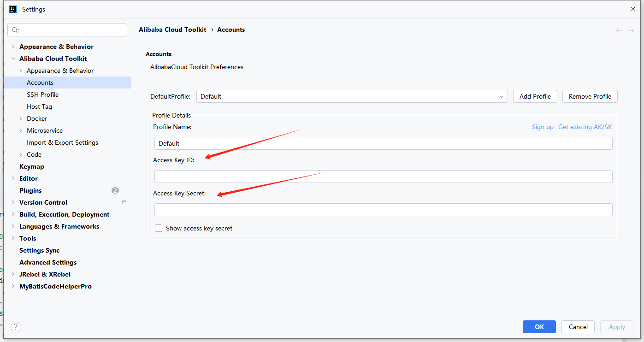Click the search magnifier icon

pos(15,30)
